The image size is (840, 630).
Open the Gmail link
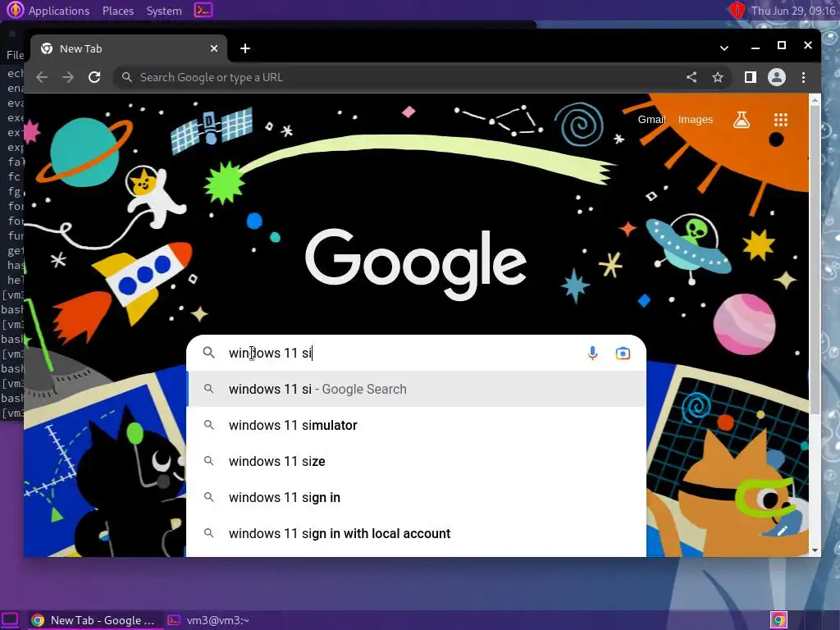pos(651,120)
